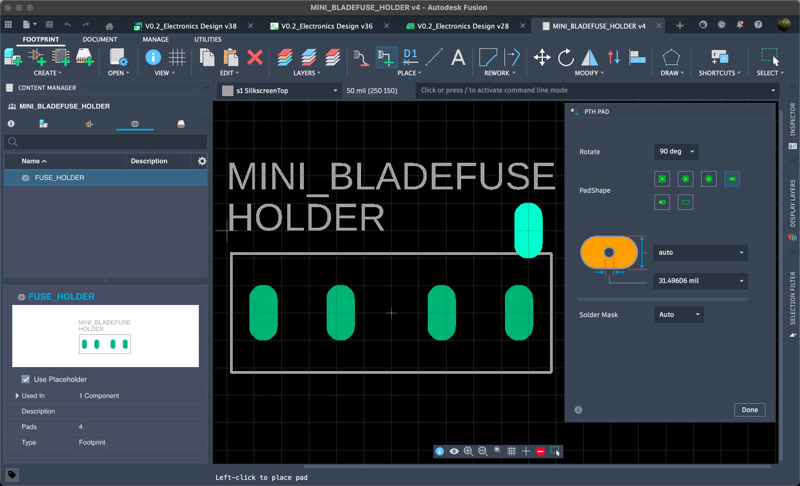
Task: Select the Line tool in PLACE group
Action: (x=434, y=57)
